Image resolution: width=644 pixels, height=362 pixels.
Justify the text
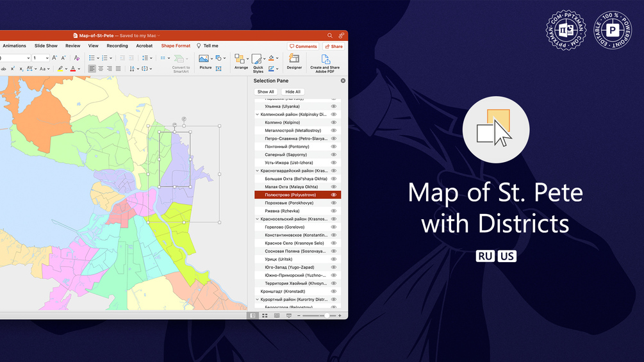click(x=119, y=69)
